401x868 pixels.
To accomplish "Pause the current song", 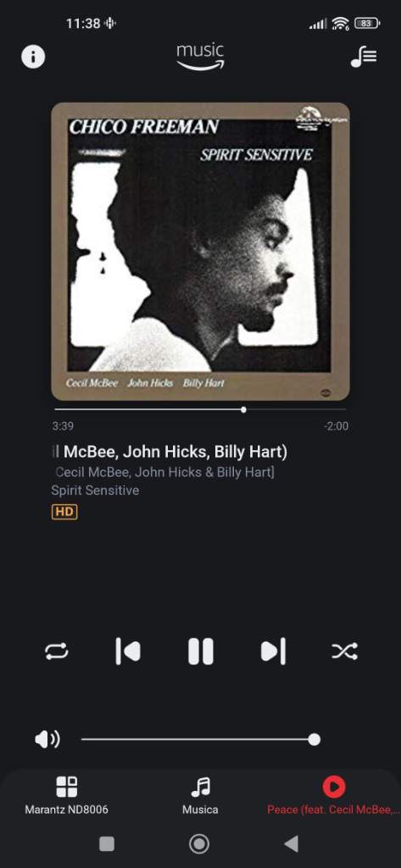I will [200, 651].
